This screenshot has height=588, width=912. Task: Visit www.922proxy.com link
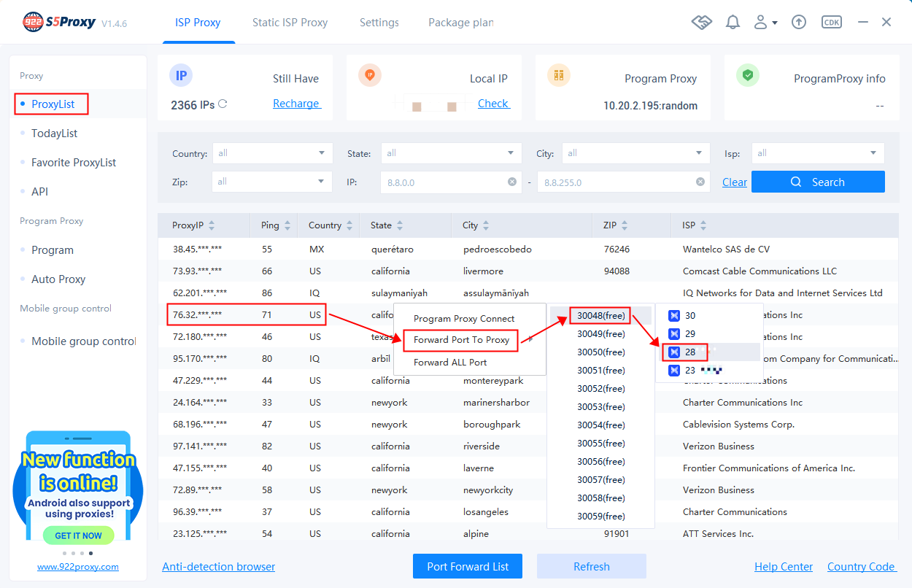pos(78,567)
